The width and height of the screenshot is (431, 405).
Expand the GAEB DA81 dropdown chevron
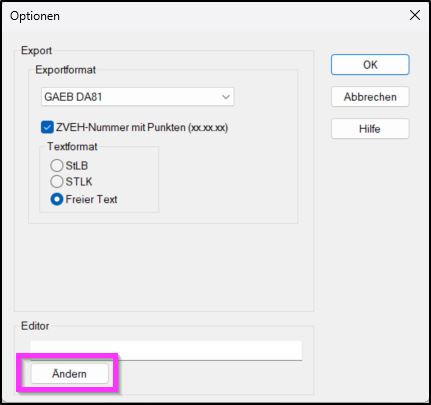226,97
